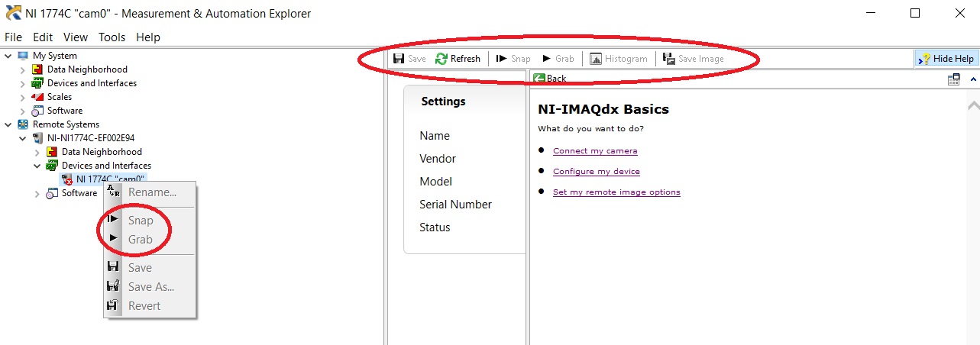This screenshot has width=980, height=345.
Task: Select the NI-NI1774C-EF002E94 device icon
Action: pos(37,138)
